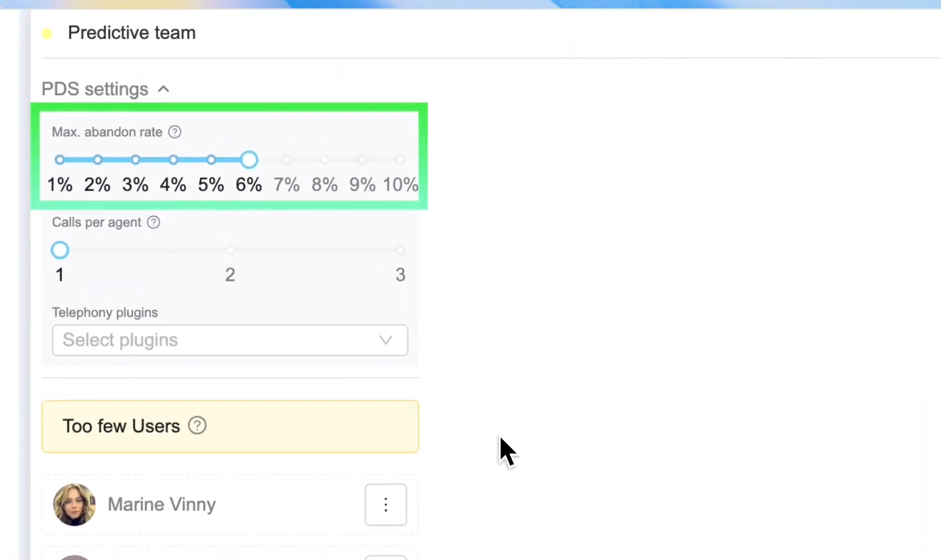Screen dimensions: 941x560
Task: Set max abandon rate to 10%
Action: [x=400, y=160]
